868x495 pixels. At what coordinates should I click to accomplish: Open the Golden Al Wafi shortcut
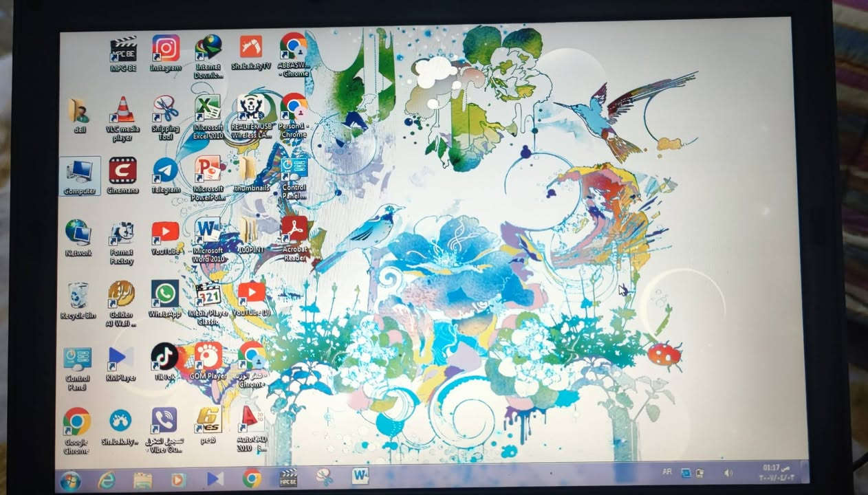pos(122,303)
